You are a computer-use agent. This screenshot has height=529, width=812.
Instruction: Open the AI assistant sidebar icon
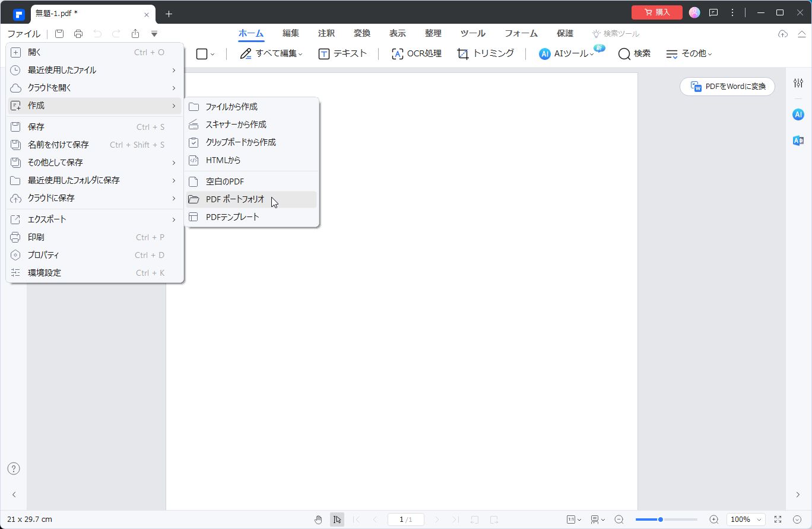(x=797, y=114)
